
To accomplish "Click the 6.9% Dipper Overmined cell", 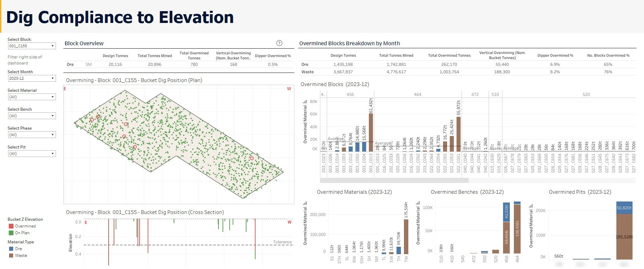I will 555,64.
